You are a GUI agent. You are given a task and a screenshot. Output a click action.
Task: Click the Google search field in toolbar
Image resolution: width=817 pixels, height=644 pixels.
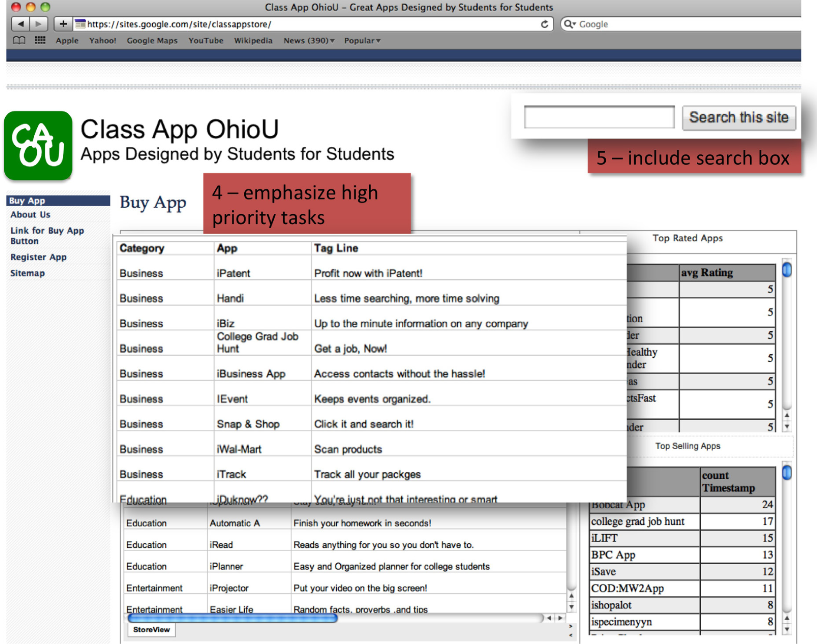click(x=681, y=24)
